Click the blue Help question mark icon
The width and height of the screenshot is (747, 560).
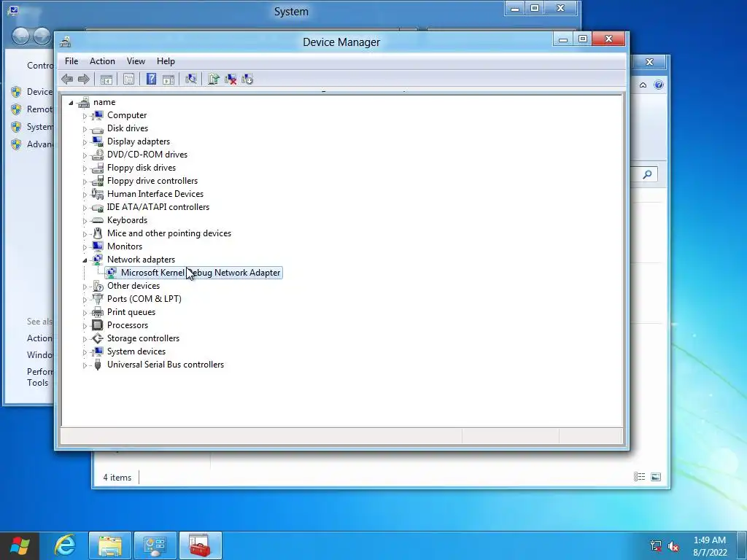[x=151, y=79]
